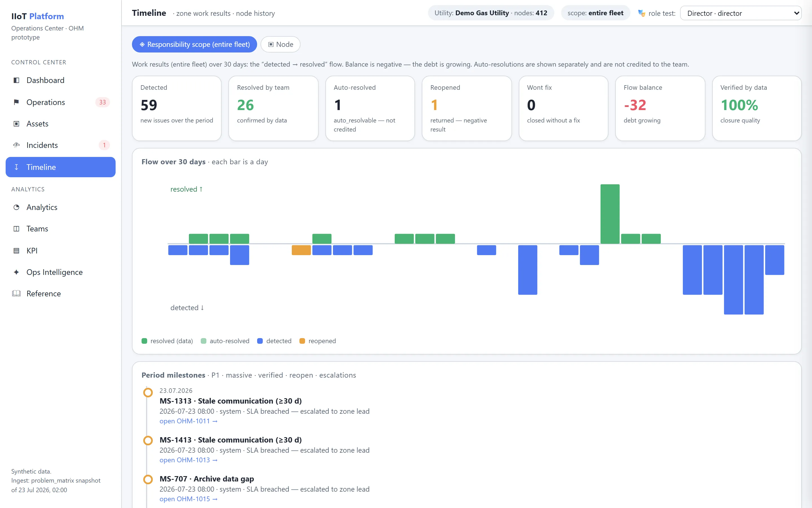Switch to the Node view
The image size is (812, 508).
[x=280, y=44]
